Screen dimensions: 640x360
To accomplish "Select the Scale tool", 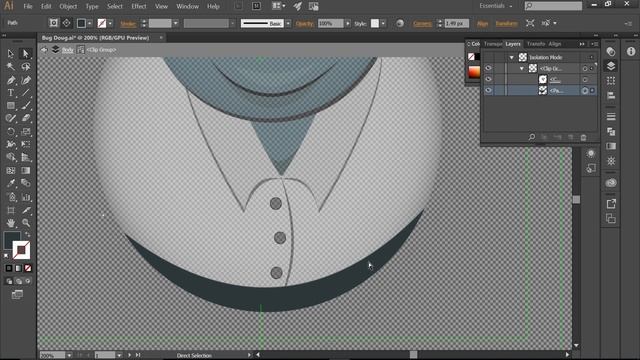I will pyautogui.click(x=26, y=131).
